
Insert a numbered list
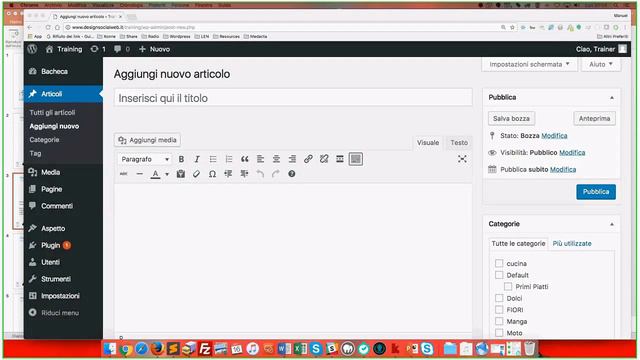point(229,159)
